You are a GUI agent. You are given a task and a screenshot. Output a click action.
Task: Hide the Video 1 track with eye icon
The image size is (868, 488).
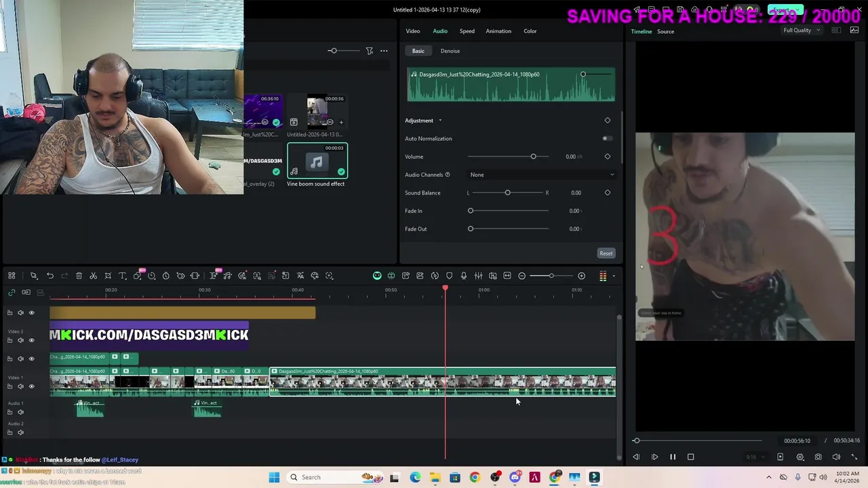point(31,386)
